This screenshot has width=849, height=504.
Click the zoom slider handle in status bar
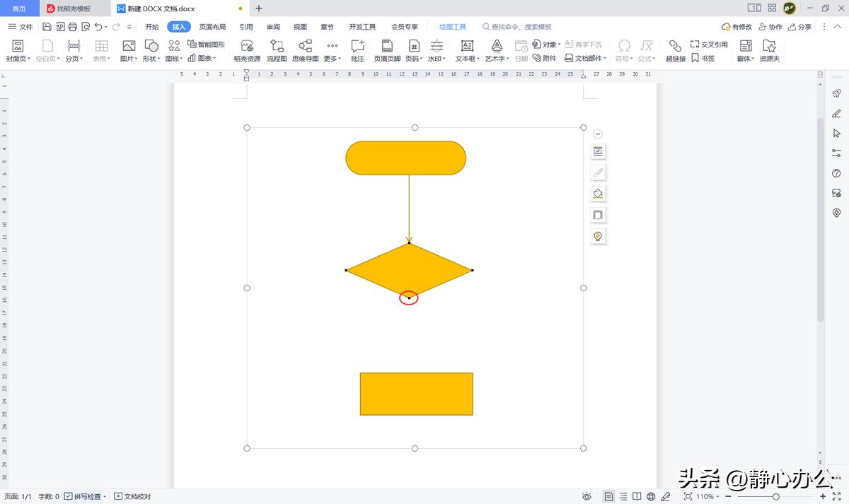[x=776, y=496]
